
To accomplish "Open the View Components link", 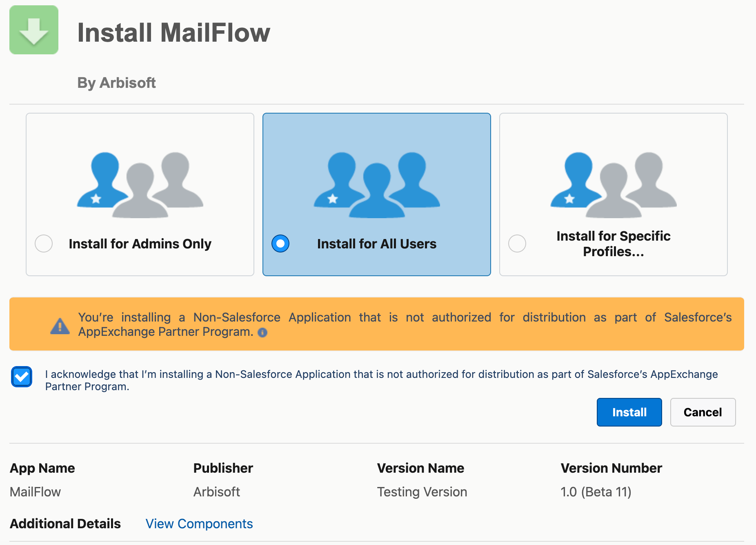I will (199, 524).
